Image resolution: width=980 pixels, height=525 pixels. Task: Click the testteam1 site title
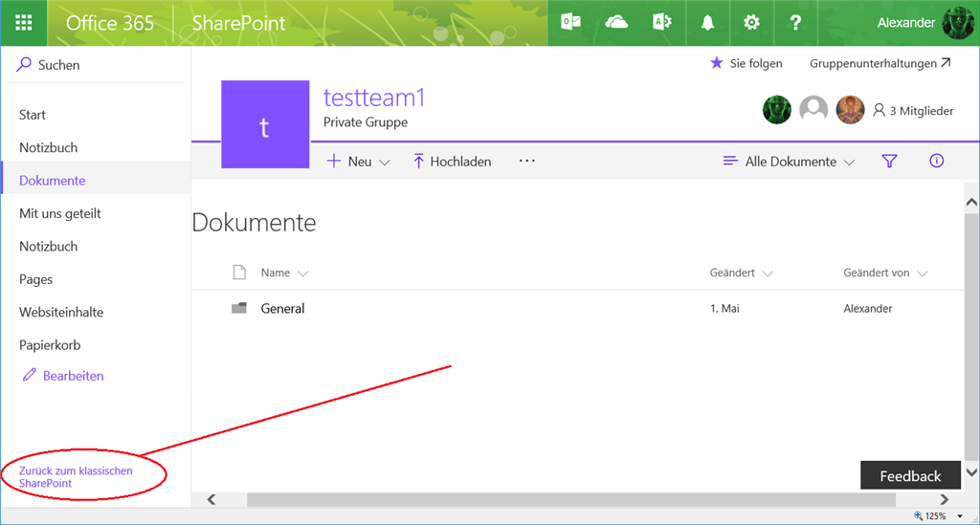tap(374, 98)
